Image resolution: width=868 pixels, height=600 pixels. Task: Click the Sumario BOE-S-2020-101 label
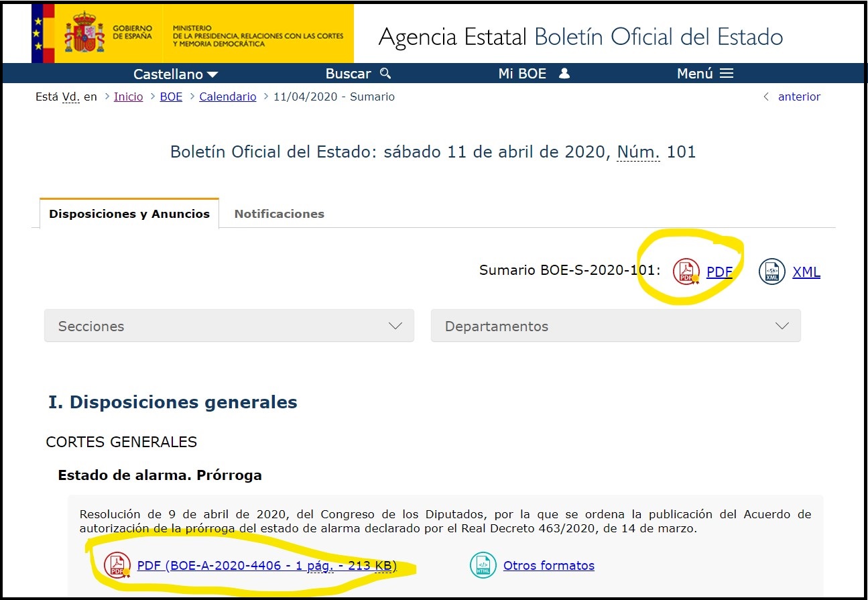coord(570,270)
